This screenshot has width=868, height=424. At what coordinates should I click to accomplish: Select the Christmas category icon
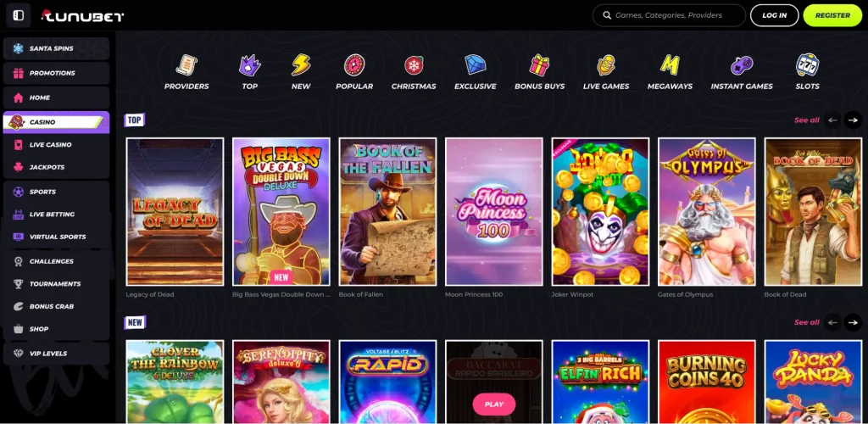[x=414, y=65]
